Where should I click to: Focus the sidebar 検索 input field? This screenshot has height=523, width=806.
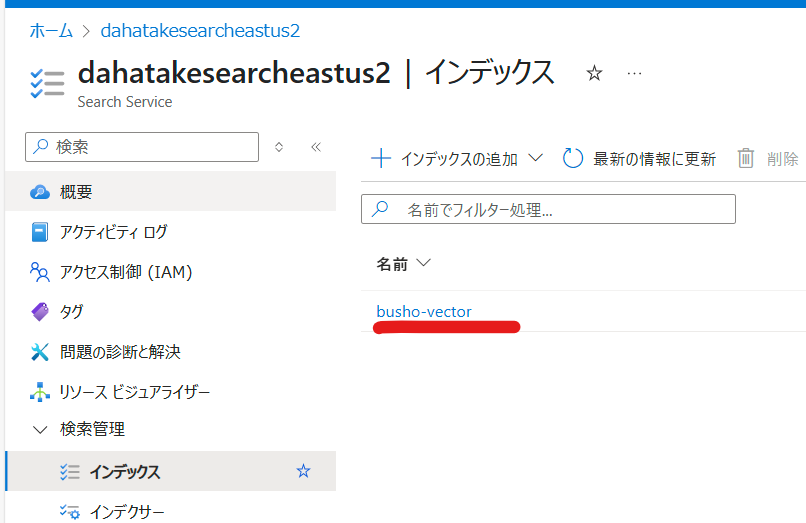pyautogui.click(x=142, y=147)
